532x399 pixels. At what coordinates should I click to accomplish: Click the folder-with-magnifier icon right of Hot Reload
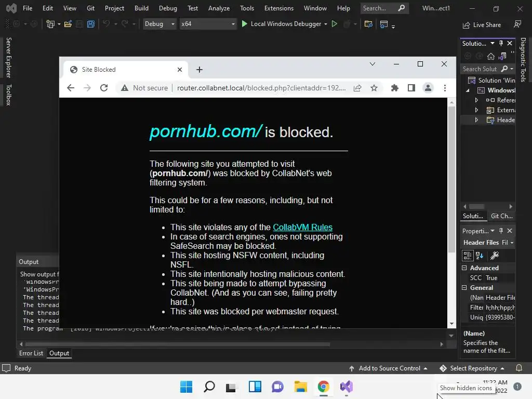point(368,24)
